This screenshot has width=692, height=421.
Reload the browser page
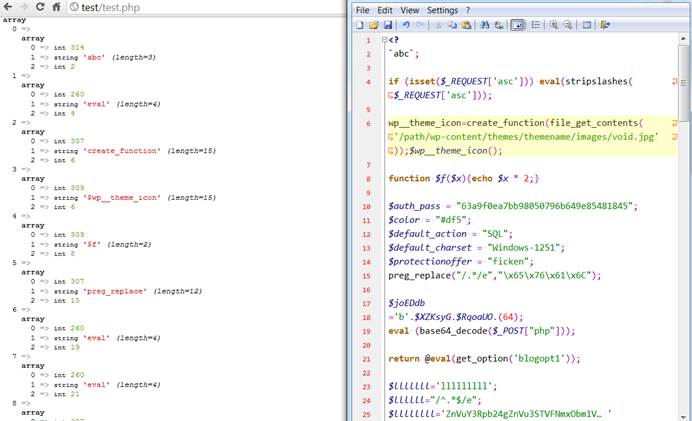40,7
